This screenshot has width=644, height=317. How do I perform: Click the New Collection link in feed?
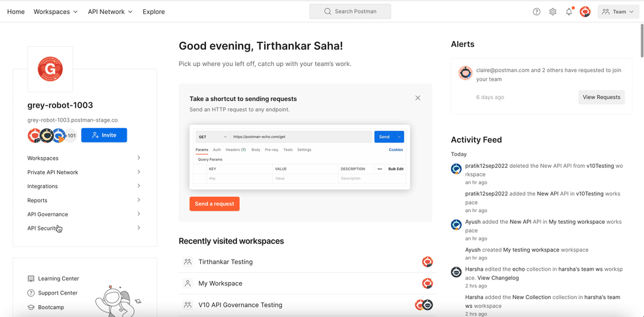pos(532,297)
